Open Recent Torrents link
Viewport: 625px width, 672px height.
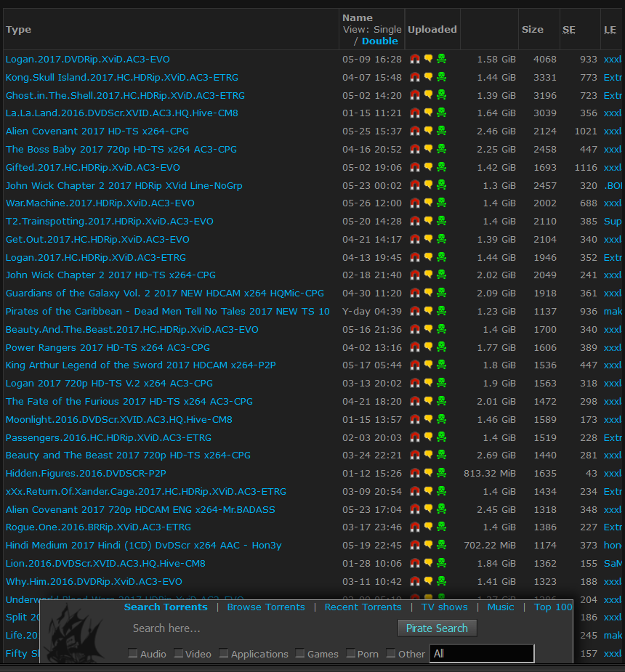point(363,607)
